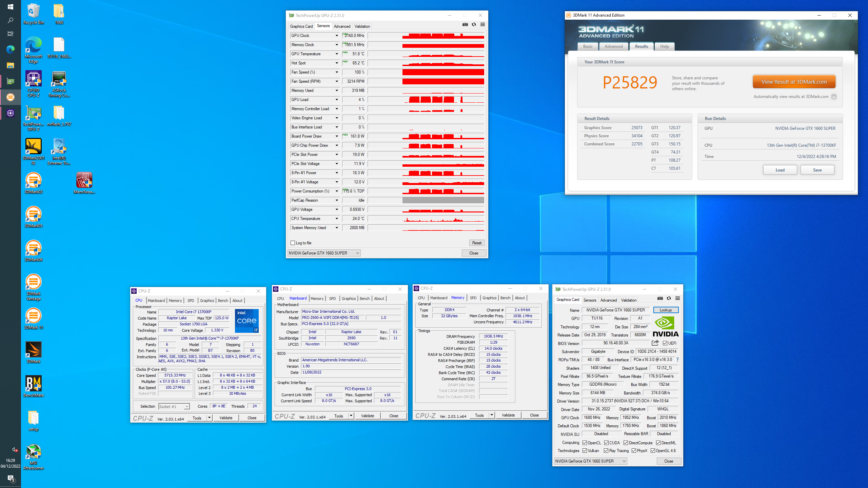
Task: Open BenchMate desktop shortcut
Action: click(x=33, y=387)
